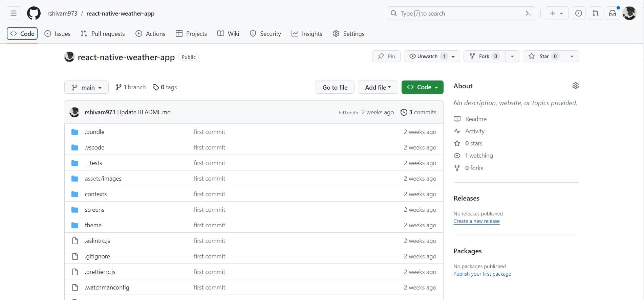This screenshot has height=300, width=644.
Task: Click the 1 branch link
Action: (x=131, y=87)
